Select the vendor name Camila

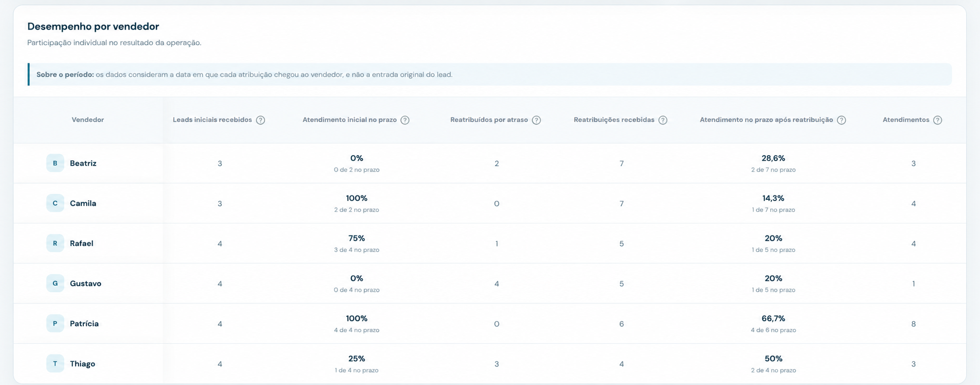tap(83, 203)
